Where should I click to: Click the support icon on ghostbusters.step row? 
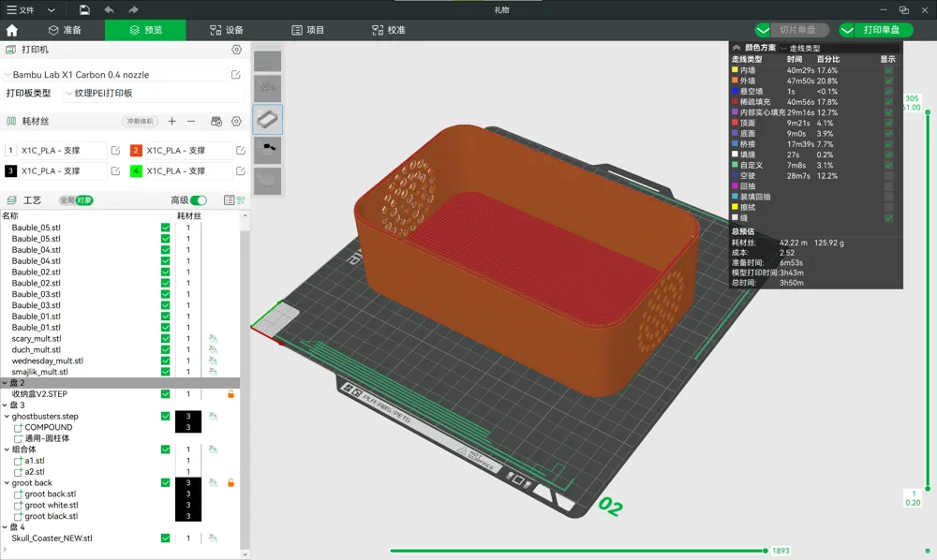pyautogui.click(x=214, y=416)
